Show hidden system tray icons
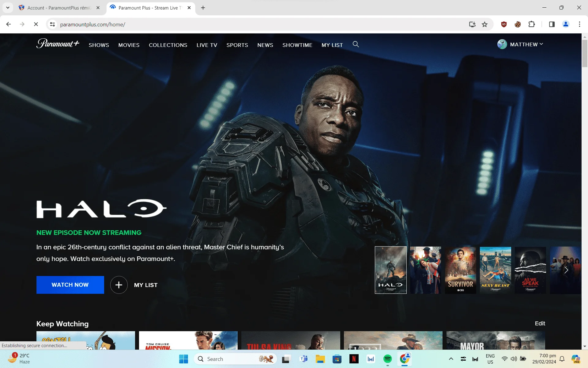588x368 pixels. coord(451,359)
